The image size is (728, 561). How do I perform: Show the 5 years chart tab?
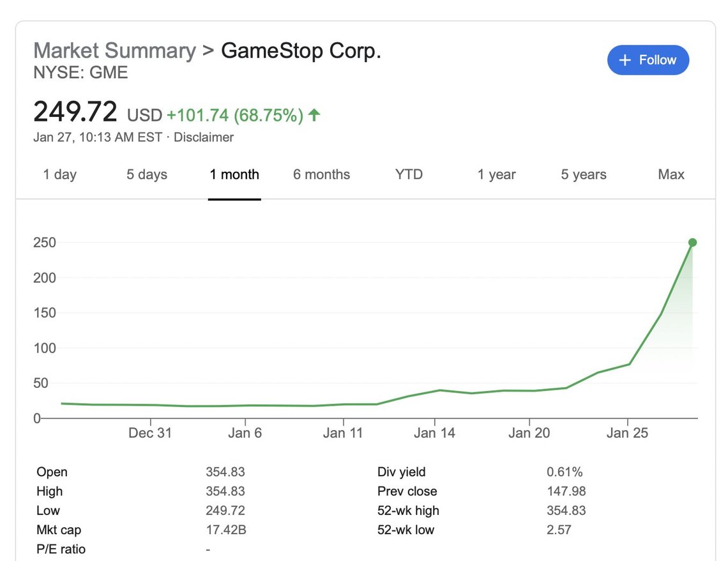point(584,174)
